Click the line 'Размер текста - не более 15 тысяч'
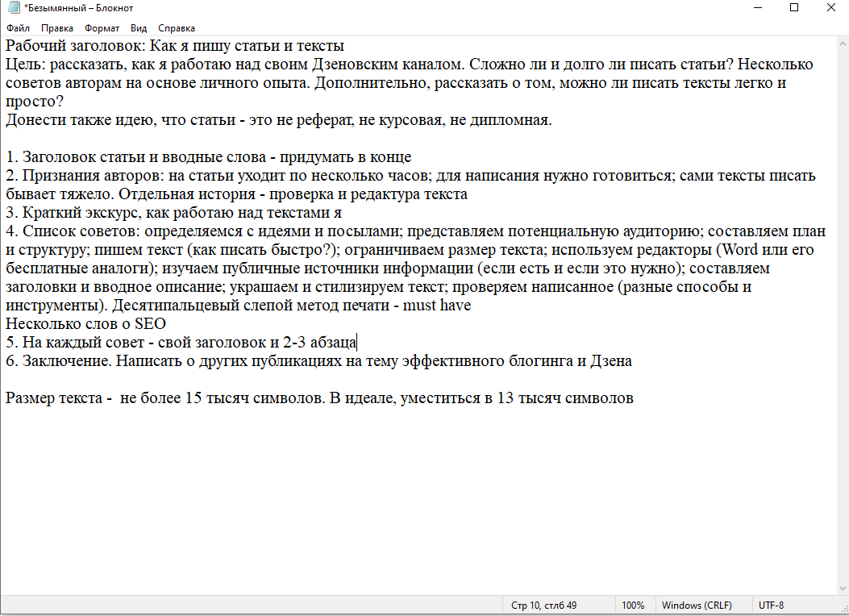The width and height of the screenshot is (849, 616). [x=319, y=397]
